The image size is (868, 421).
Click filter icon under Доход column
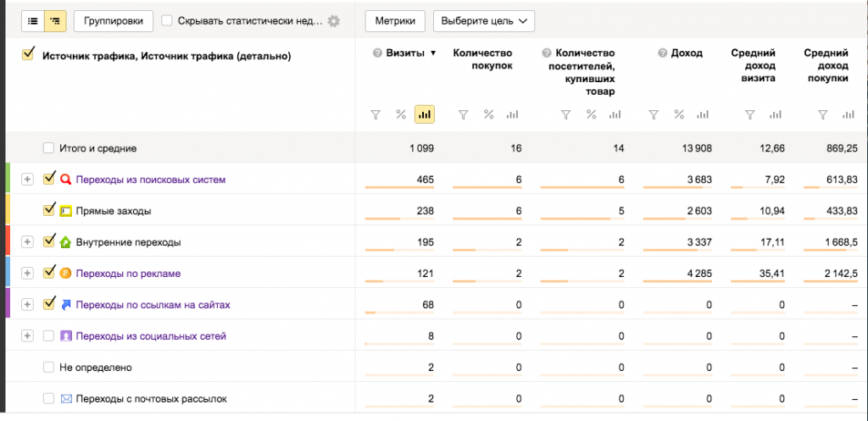click(x=653, y=114)
